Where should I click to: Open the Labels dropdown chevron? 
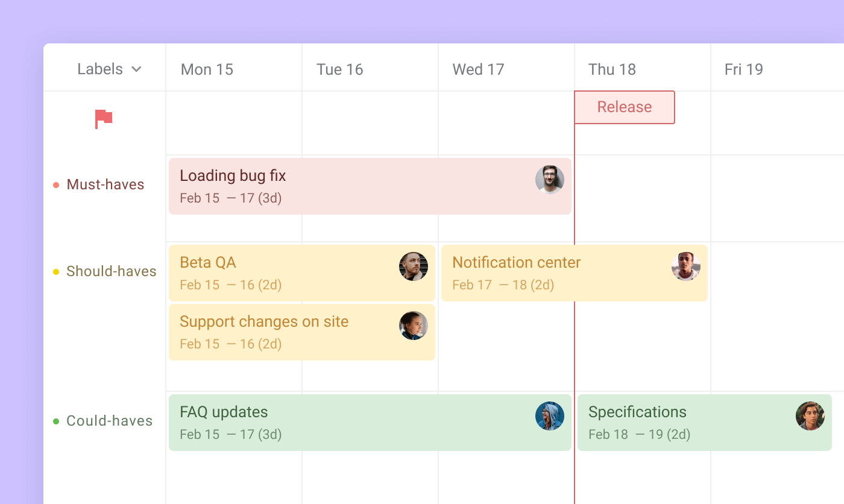(137, 69)
